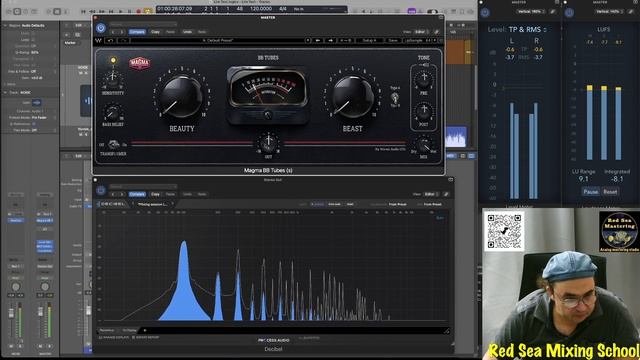Click Copy in the Decibel plugin header
This screenshot has width=640, height=360.
click(156, 194)
